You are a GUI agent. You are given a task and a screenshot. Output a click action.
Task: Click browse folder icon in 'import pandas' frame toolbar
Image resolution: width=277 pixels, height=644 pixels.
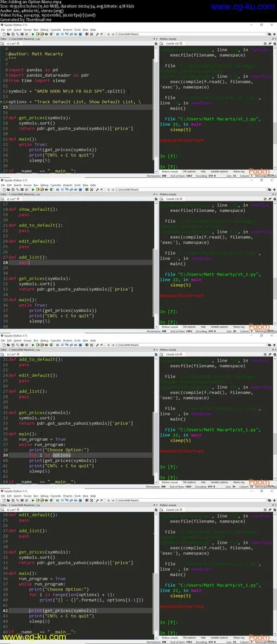point(269,34)
